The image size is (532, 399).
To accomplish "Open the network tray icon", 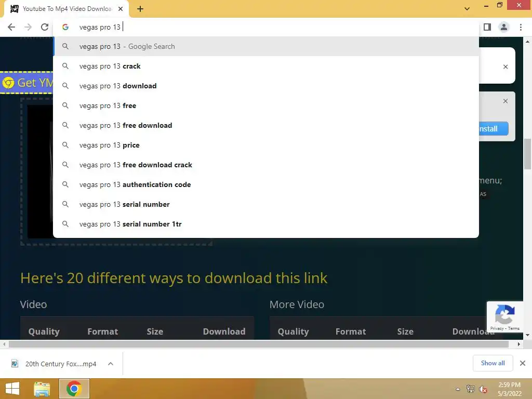I will [471, 389].
